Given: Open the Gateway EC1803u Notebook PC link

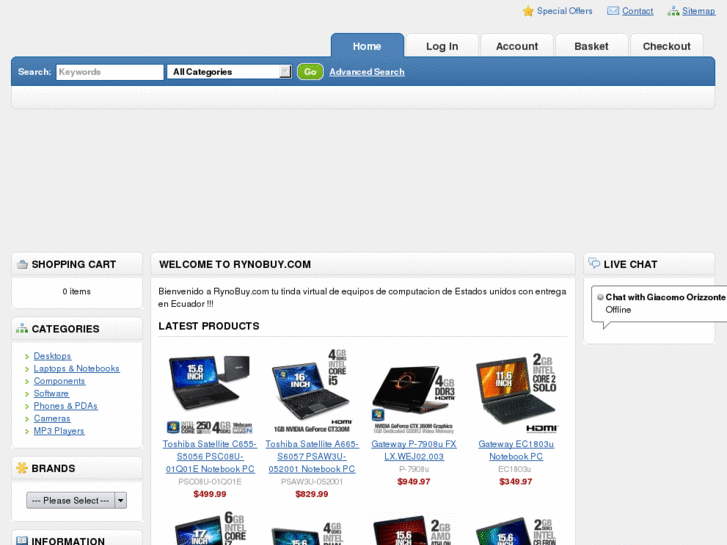Looking at the screenshot, I should (516, 450).
